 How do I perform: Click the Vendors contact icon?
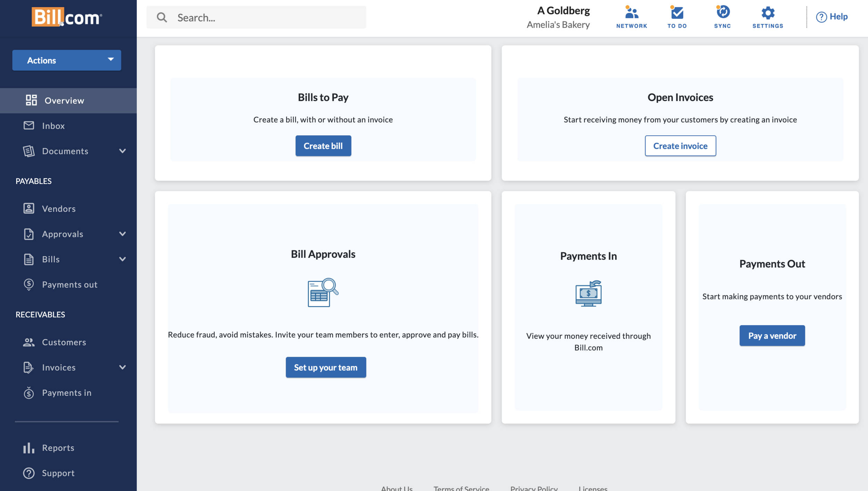[29, 208]
